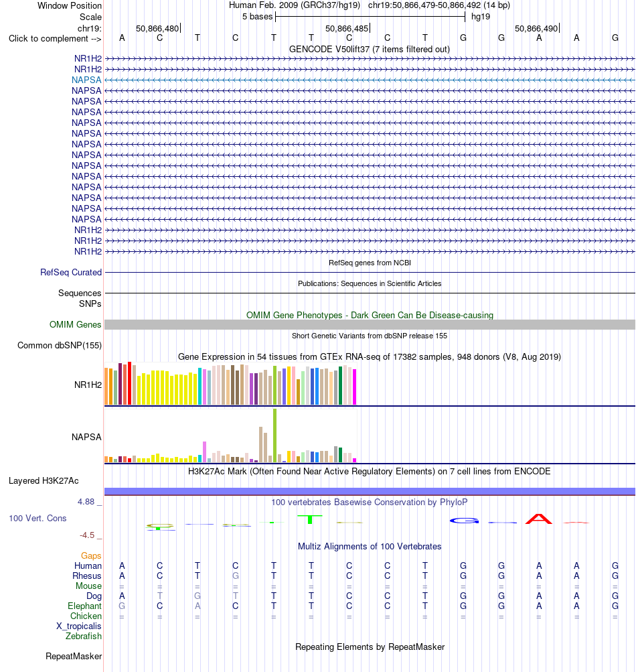This screenshot has width=636, height=672.
Task: Click the red A in the PhyloP logo
Action: (x=539, y=519)
